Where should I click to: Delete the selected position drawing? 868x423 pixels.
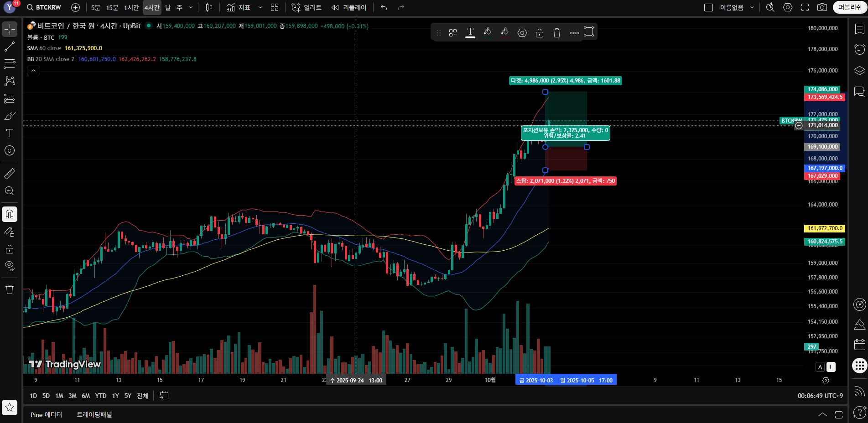click(557, 32)
